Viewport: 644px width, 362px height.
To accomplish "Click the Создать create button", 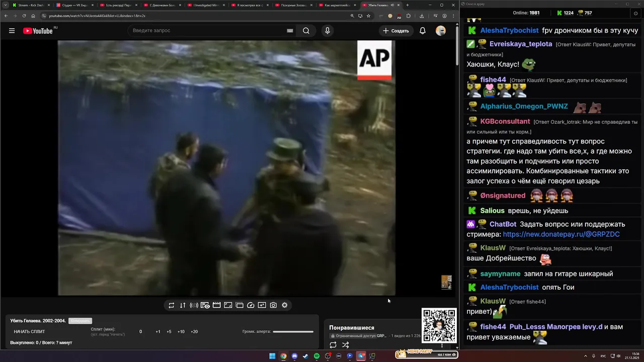I will coord(396,31).
